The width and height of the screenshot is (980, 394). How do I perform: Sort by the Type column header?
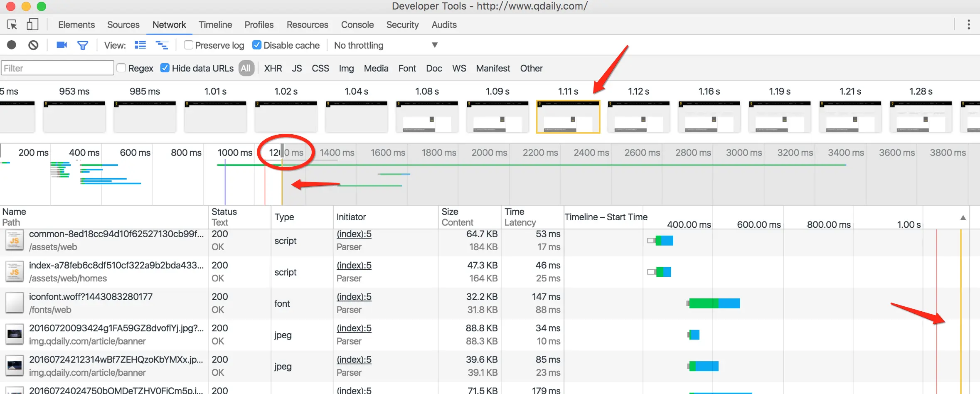(x=302, y=217)
